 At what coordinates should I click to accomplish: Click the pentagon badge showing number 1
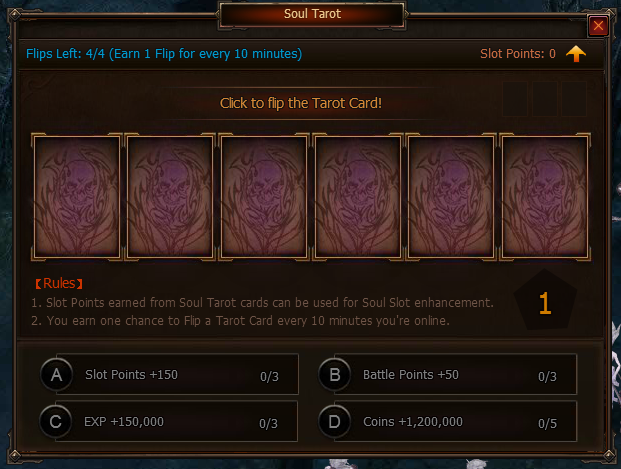click(x=545, y=301)
